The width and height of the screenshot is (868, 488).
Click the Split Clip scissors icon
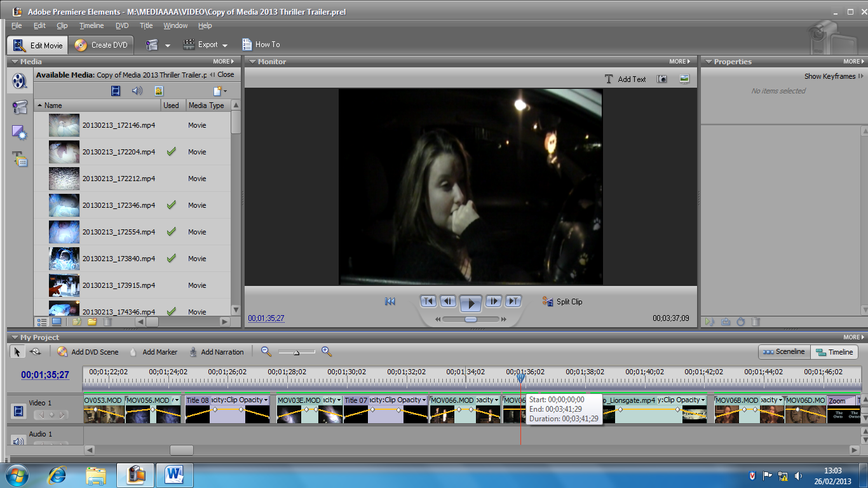548,302
